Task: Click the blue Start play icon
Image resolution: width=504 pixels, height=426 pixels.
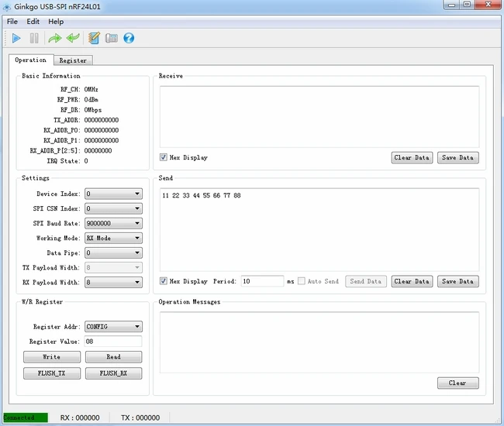Action: (16, 38)
